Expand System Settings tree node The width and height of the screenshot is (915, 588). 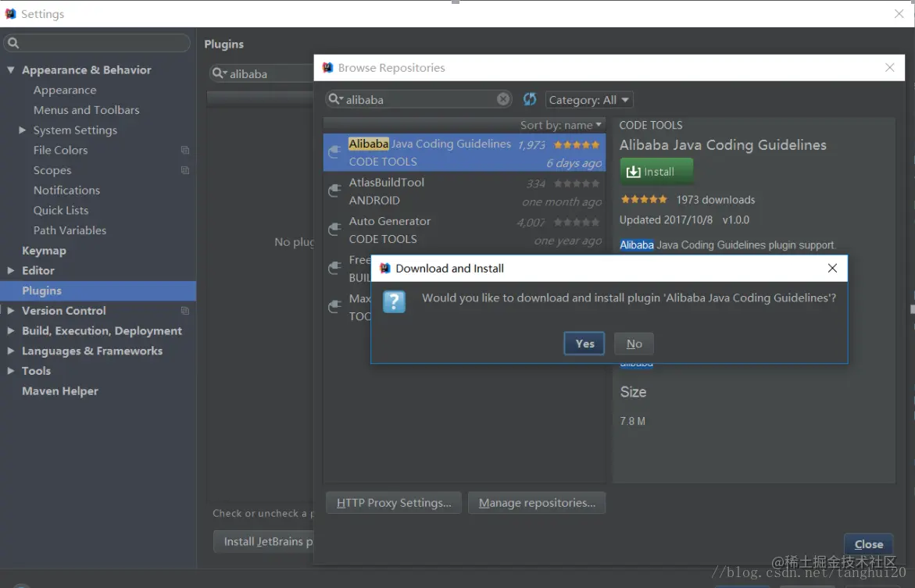tap(22, 130)
